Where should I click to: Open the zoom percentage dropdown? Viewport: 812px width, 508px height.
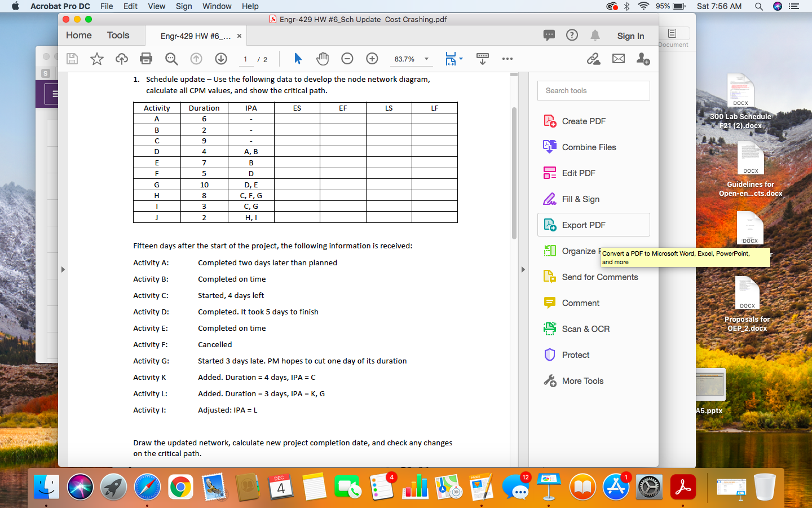click(427, 59)
